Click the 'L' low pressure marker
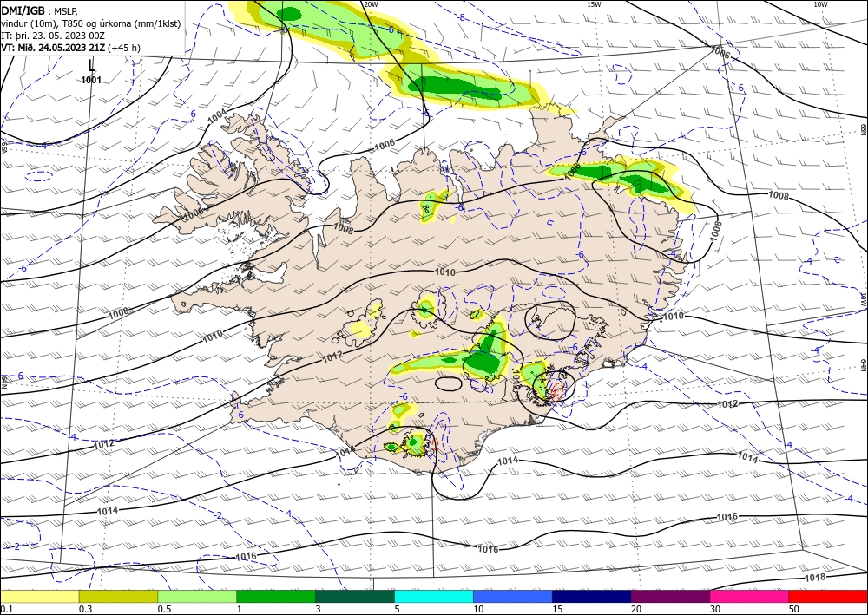 (x=91, y=65)
